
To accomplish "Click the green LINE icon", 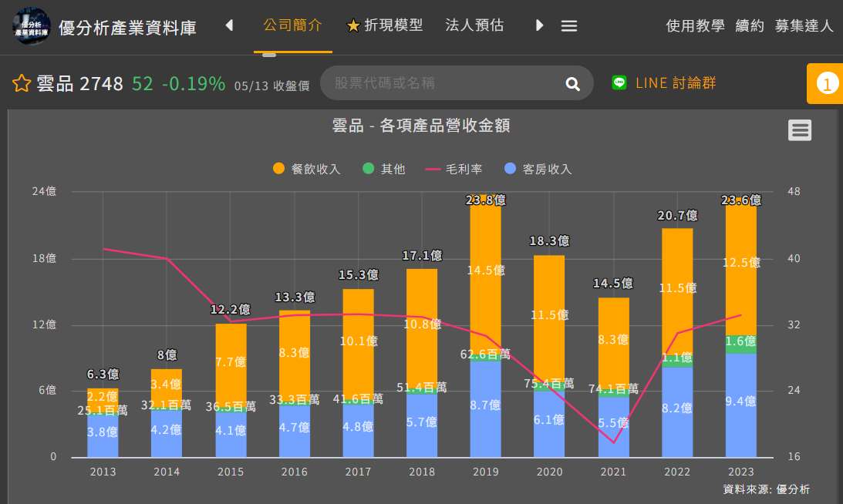I will coord(619,82).
